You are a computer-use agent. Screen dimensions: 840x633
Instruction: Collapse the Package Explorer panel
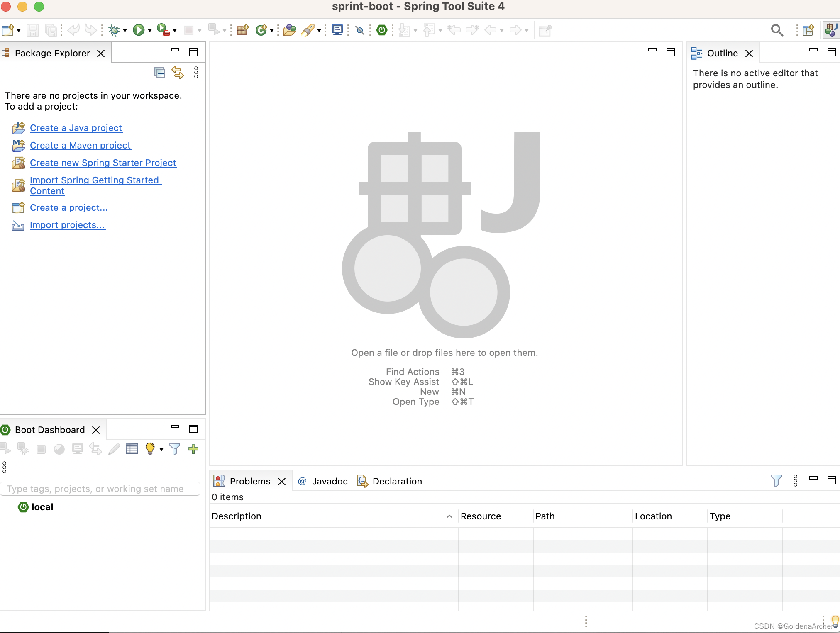[x=174, y=52]
